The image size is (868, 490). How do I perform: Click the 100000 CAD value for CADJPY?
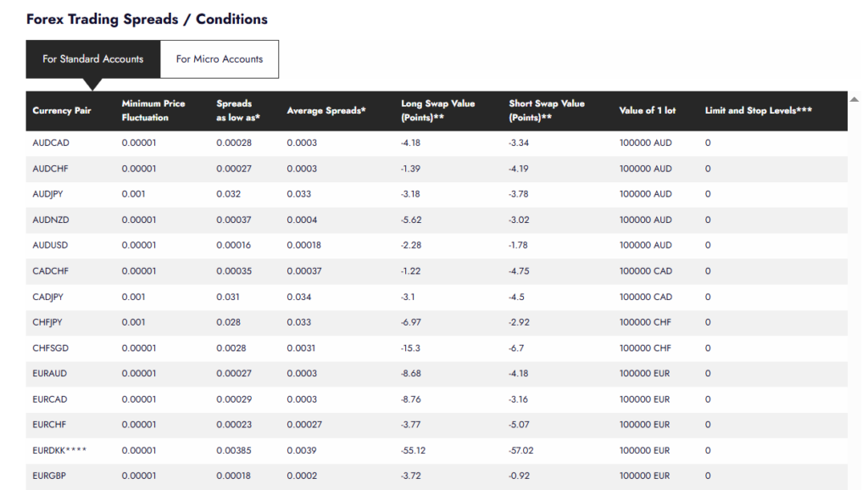tap(645, 297)
